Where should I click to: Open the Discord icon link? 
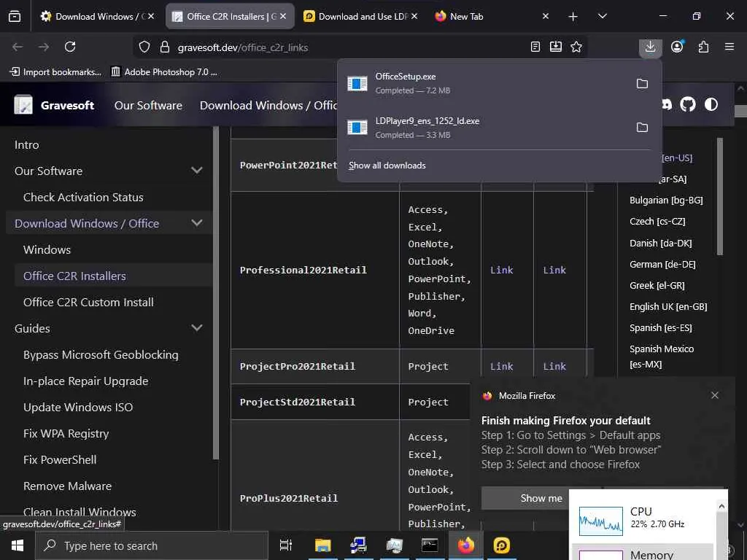point(667,104)
